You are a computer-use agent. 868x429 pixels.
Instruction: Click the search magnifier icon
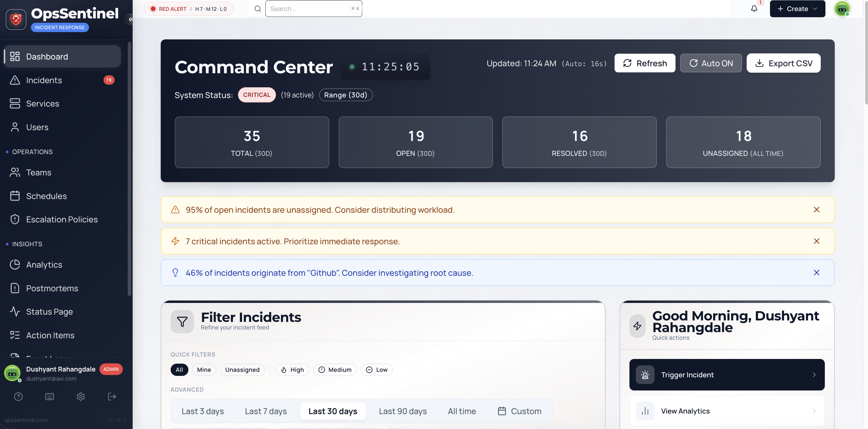point(258,9)
